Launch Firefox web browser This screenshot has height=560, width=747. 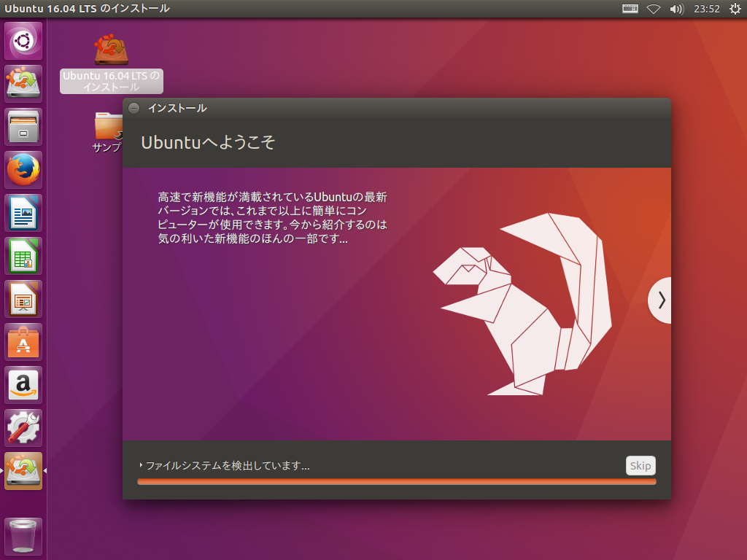point(23,170)
